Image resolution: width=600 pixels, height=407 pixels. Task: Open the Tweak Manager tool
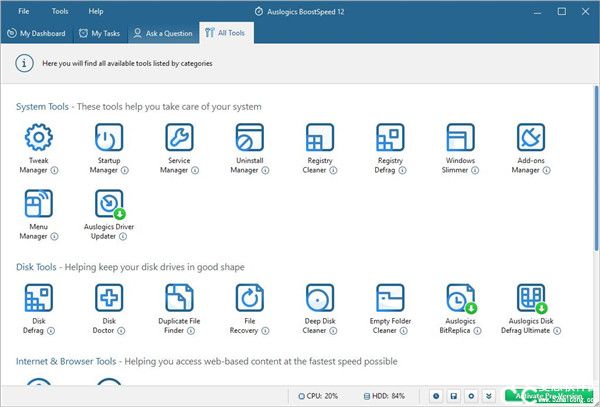[x=38, y=138]
